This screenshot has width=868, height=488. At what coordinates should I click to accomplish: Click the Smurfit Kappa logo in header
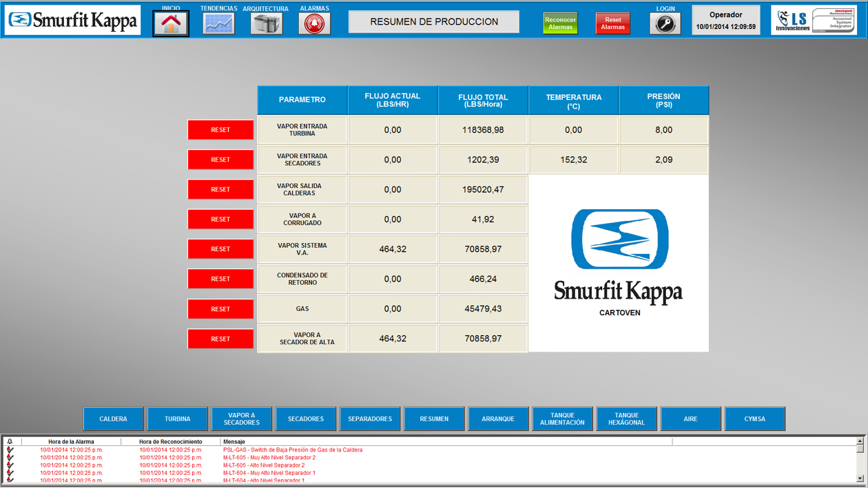point(72,21)
